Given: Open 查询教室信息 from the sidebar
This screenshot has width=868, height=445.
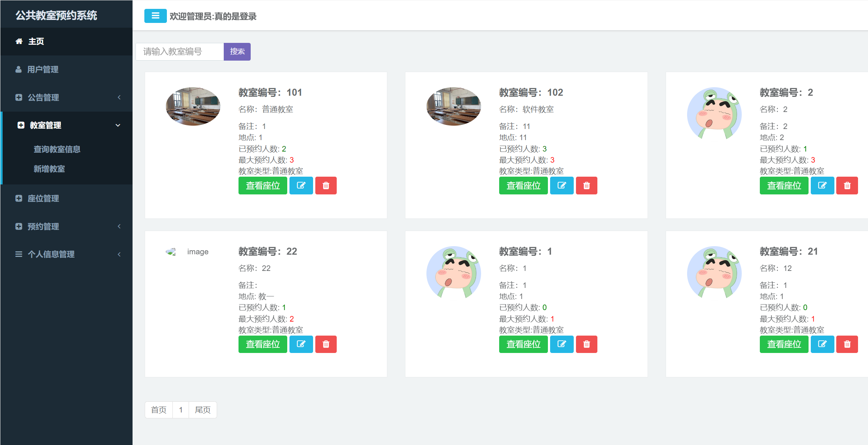Looking at the screenshot, I should 57,149.
